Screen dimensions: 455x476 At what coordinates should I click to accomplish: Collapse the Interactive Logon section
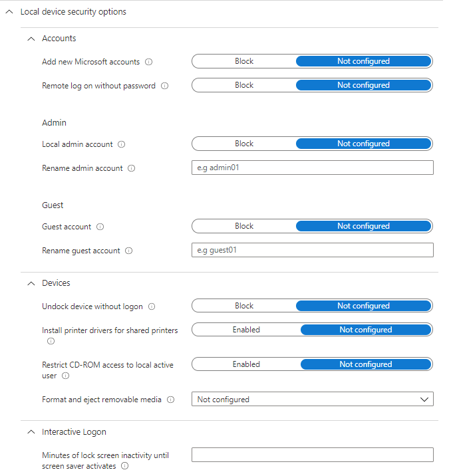pos(30,432)
